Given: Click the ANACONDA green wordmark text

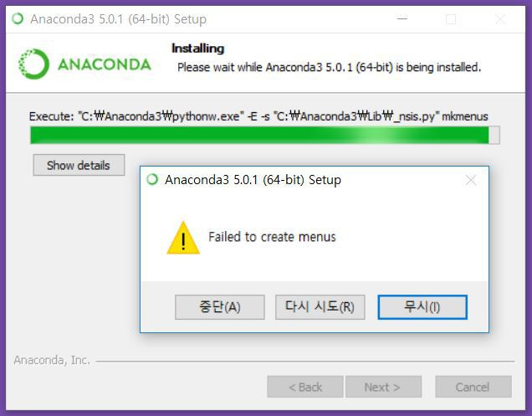Looking at the screenshot, I should pyautogui.click(x=105, y=64).
